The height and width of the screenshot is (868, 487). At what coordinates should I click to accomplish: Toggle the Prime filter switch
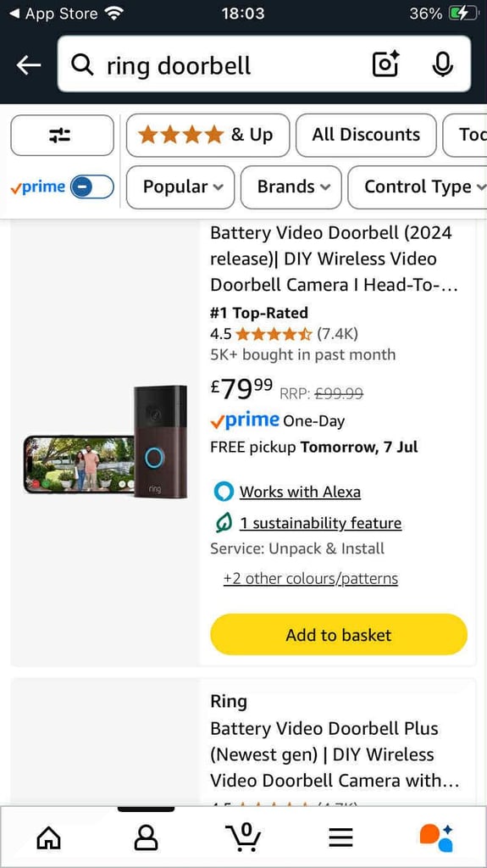point(91,187)
